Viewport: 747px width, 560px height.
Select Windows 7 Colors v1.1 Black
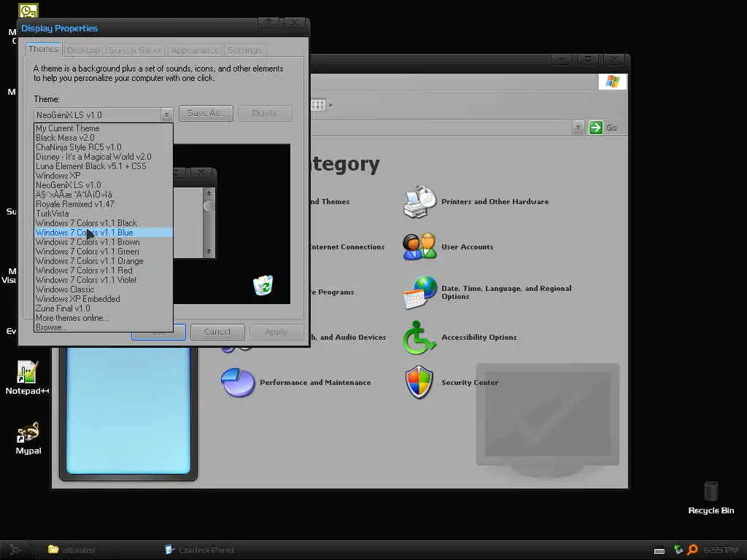(104, 223)
